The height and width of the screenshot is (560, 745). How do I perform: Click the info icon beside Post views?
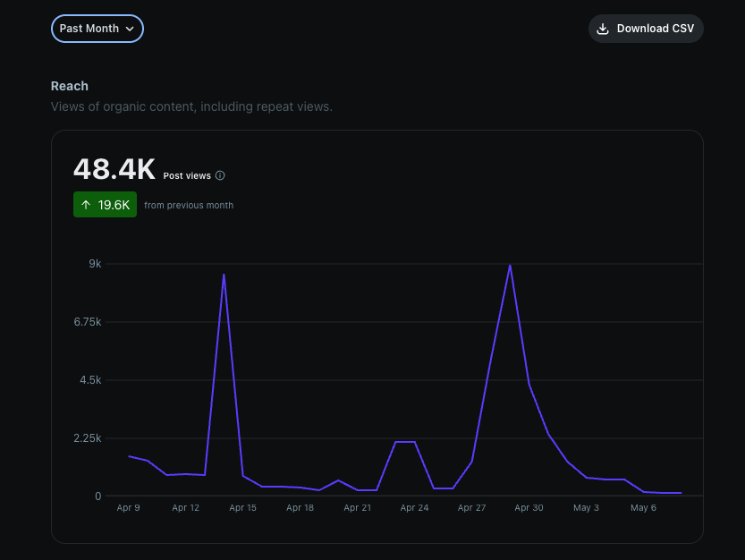[220, 175]
